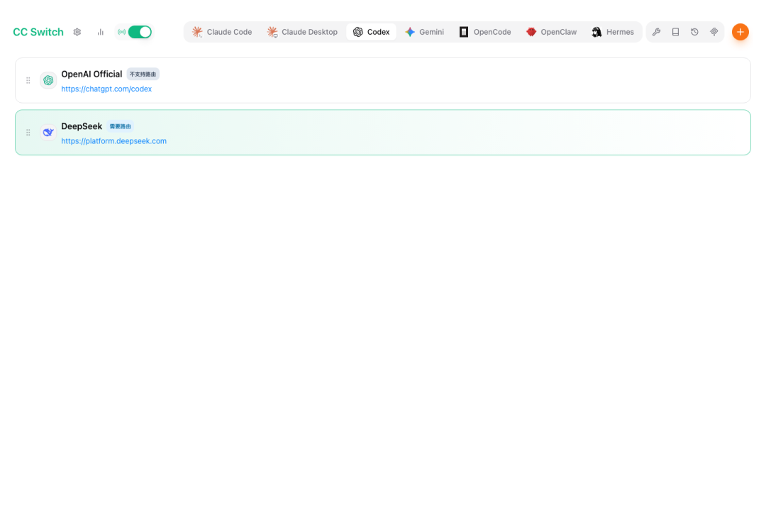Open the usage statistics bar chart icon

[x=101, y=32]
